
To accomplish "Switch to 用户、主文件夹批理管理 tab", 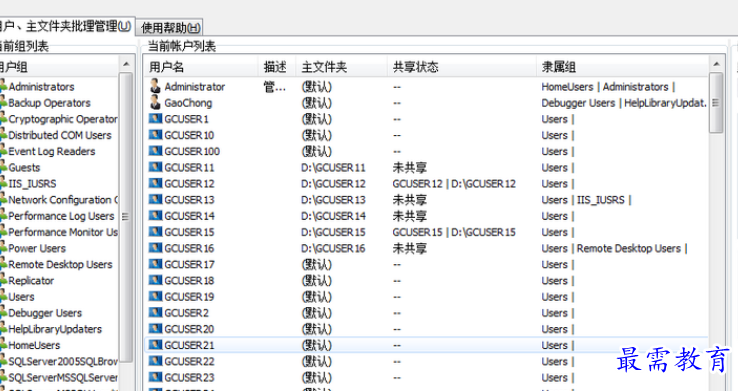I will (66, 26).
